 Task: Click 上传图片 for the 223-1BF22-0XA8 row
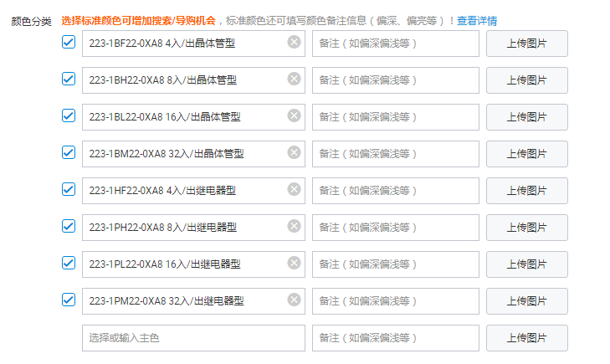pos(527,44)
